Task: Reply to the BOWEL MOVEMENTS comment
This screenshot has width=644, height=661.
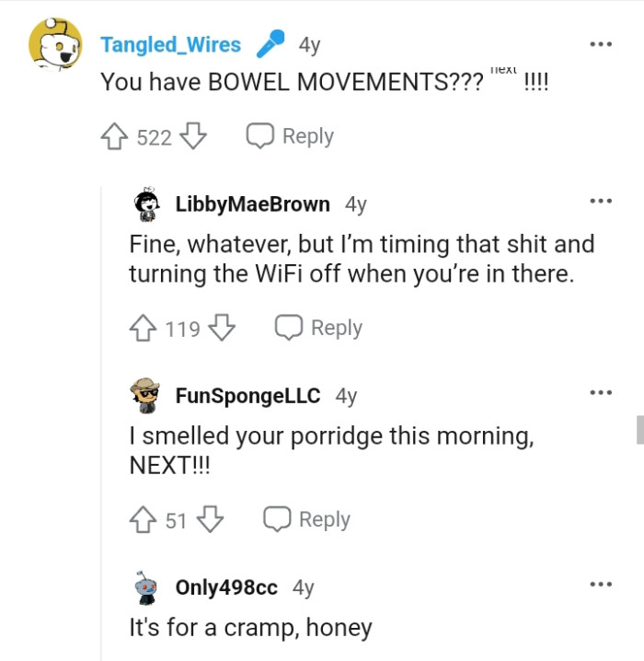Action: (x=290, y=136)
